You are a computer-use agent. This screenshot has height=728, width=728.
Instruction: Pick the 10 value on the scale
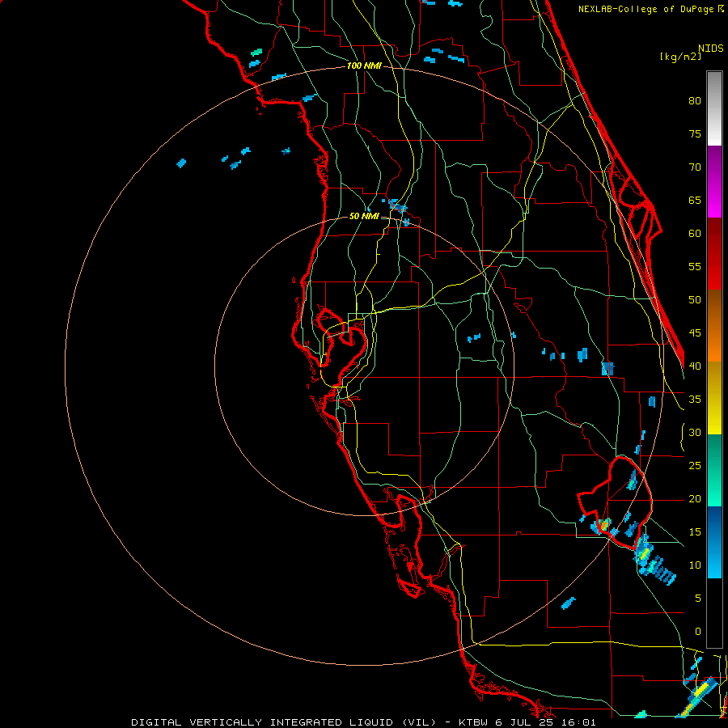[x=695, y=565]
